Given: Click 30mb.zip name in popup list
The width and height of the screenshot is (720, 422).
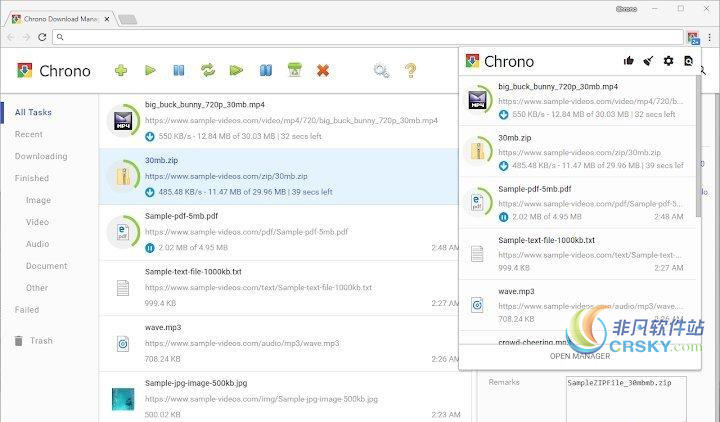Looking at the screenshot, I should [x=515, y=138].
